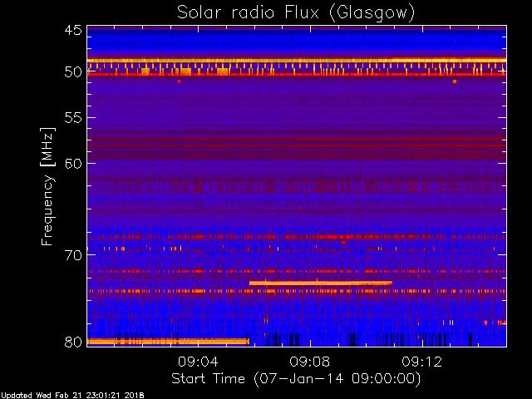Click the plot title Solar radio Flux (Glasgow)
Viewport: 532px width, 399px height.
click(296, 13)
